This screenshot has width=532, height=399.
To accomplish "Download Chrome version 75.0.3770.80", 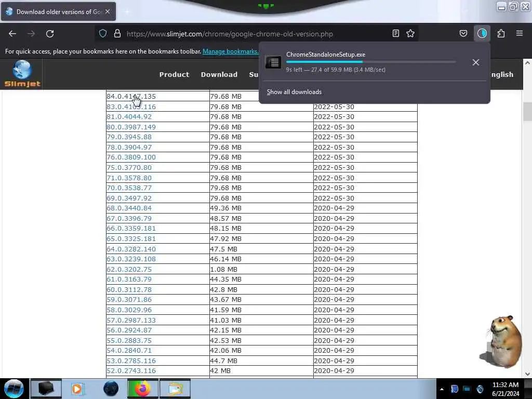I will (129, 168).
